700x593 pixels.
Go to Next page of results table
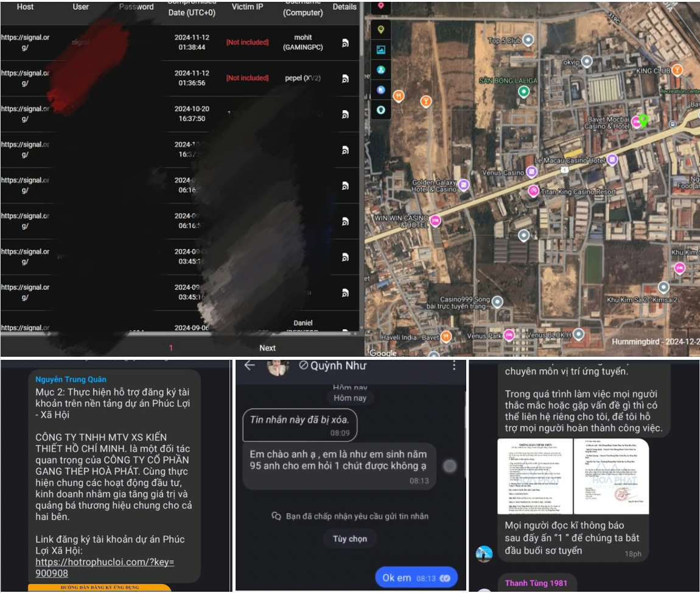tap(267, 348)
